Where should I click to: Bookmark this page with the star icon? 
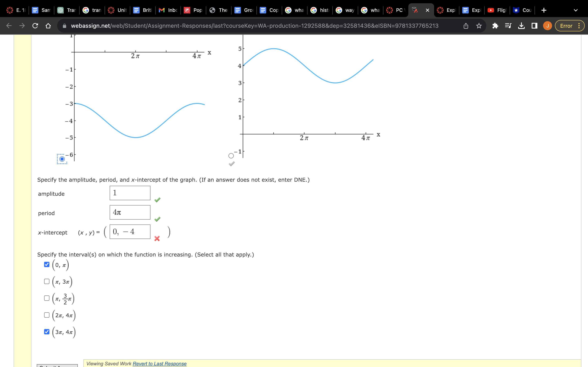pyautogui.click(x=479, y=26)
